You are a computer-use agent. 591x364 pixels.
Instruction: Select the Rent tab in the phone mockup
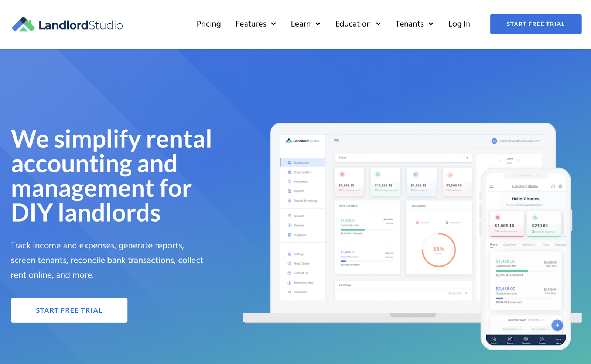click(494, 245)
